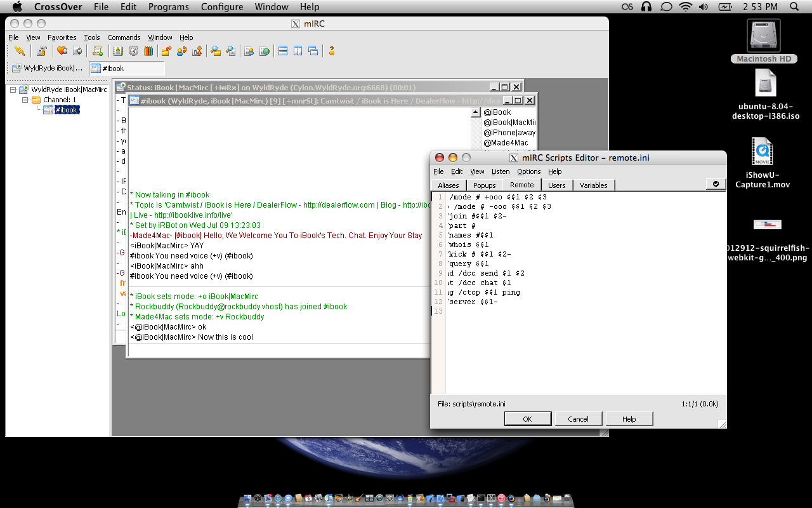Viewport: 812px width, 508px height.
Task: Click the #ibook chat input line
Action: [x=279, y=351]
